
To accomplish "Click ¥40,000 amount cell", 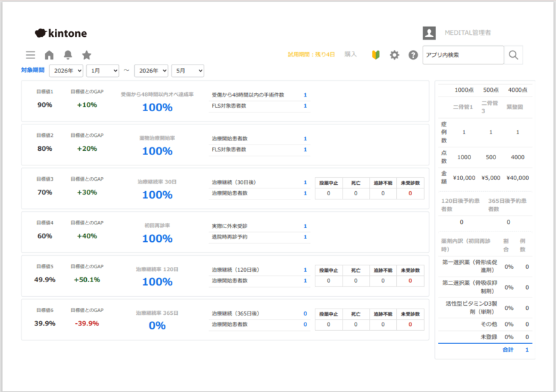I will coord(517,178).
